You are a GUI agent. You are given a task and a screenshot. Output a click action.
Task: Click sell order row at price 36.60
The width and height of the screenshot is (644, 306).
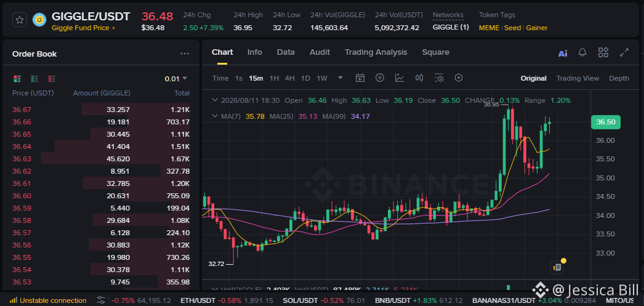tap(101, 196)
